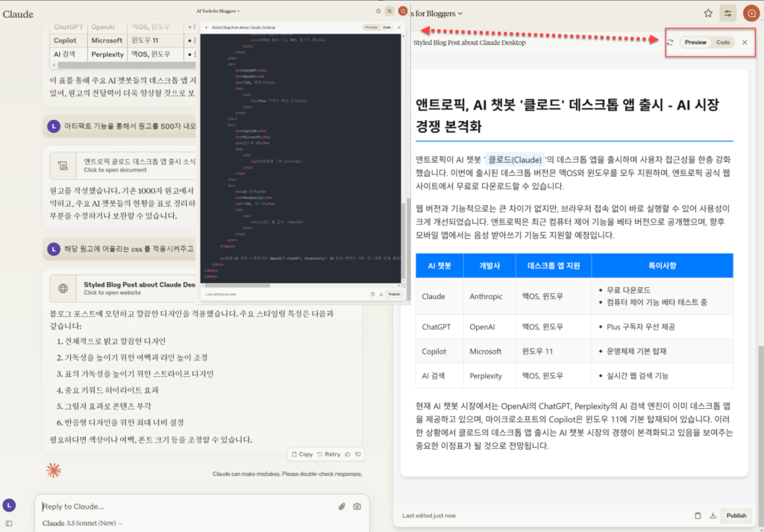The height and width of the screenshot is (532, 764).
Task: Expand the 'for Bloggers' chat title dropdown at top right
Action: 436,13
